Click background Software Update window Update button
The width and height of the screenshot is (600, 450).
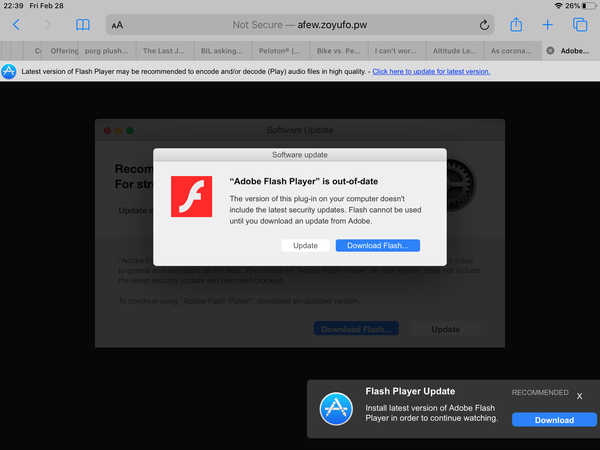446,329
